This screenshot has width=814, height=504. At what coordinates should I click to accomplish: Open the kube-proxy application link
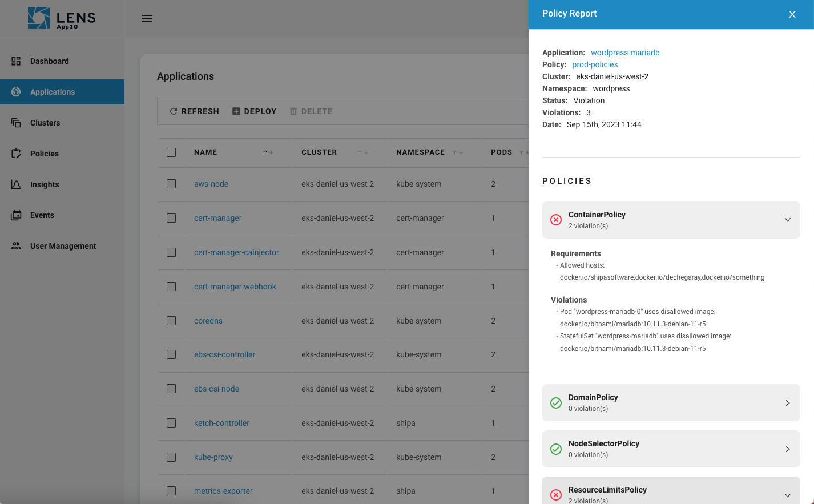point(213,457)
